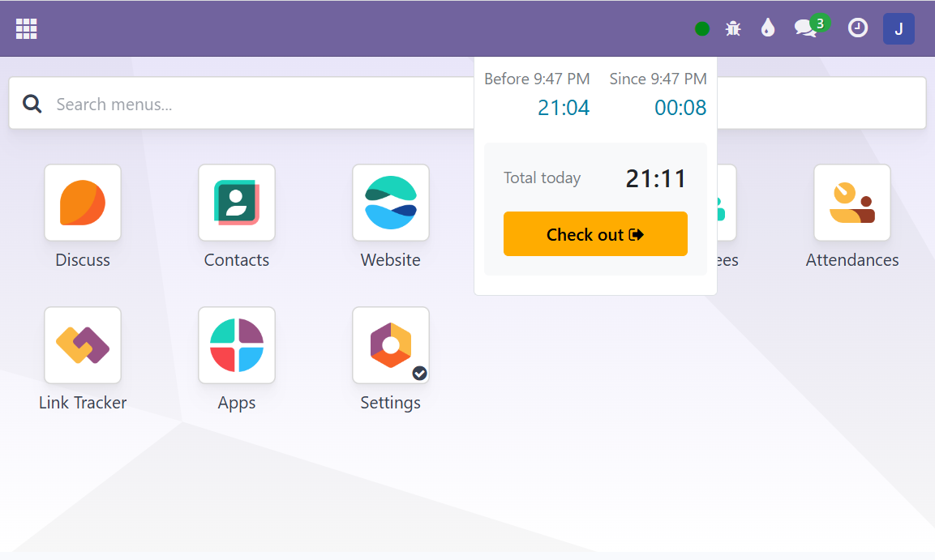Open the Link Tracker app
The height and width of the screenshot is (560, 935).
tap(82, 344)
